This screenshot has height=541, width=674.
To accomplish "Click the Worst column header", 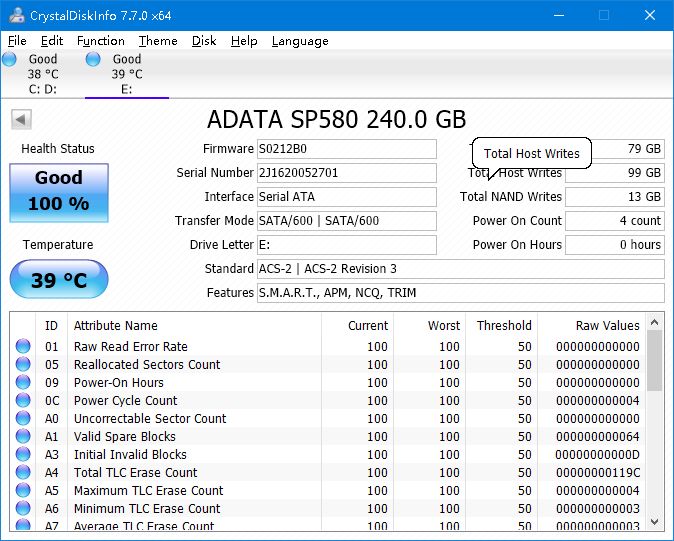I will (x=429, y=326).
